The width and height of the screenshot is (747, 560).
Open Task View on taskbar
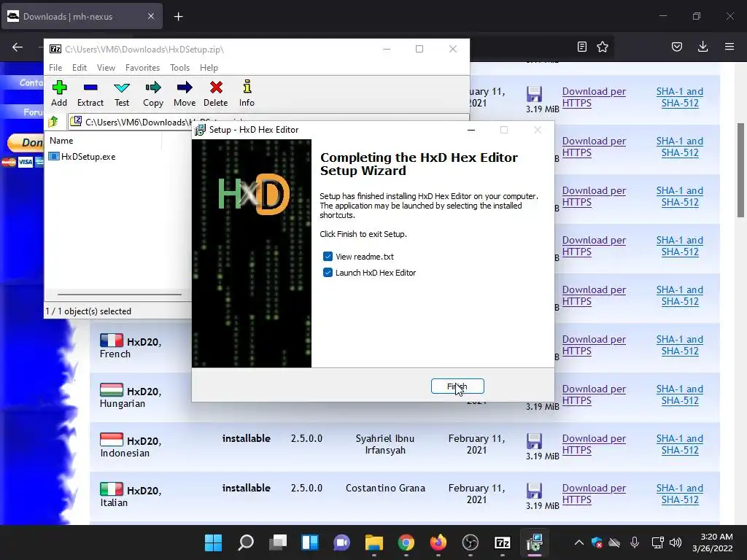278,542
